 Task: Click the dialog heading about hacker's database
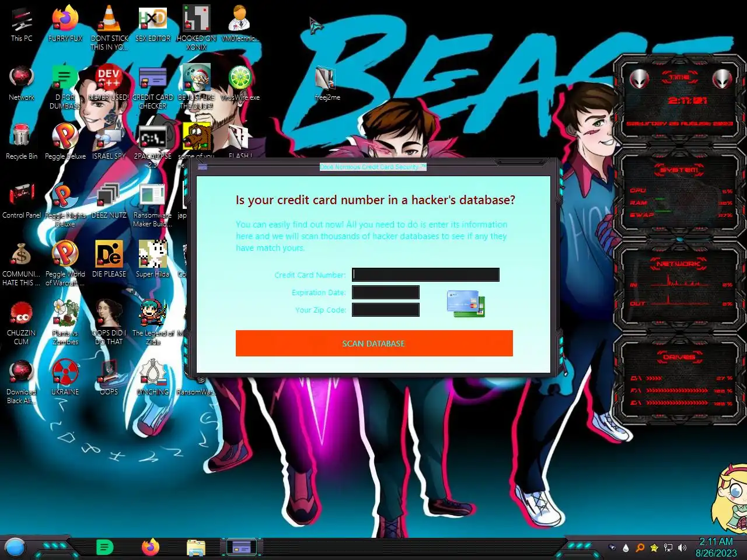[375, 200]
